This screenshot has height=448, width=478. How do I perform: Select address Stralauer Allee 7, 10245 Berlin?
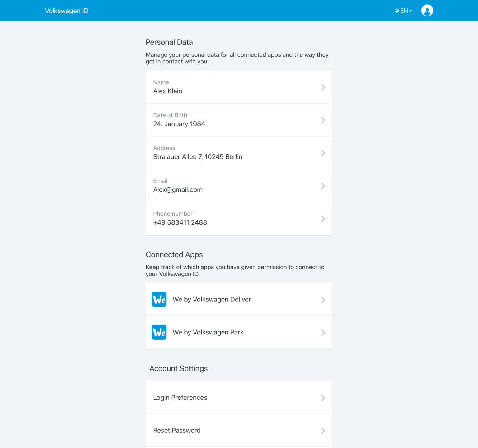tap(198, 157)
